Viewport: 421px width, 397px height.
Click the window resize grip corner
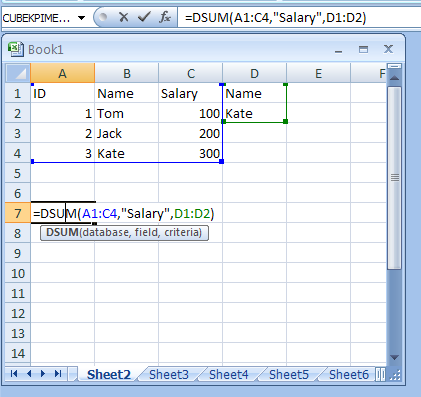[395, 375]
